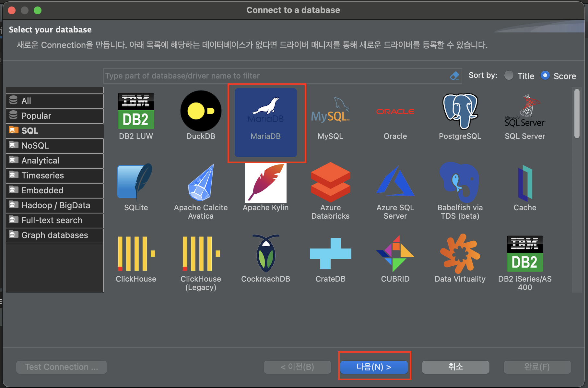Viewport: 588px width, 388px height.
Task: Choose the Apache Kylin database icon
Action: click(x=265, y=183)
